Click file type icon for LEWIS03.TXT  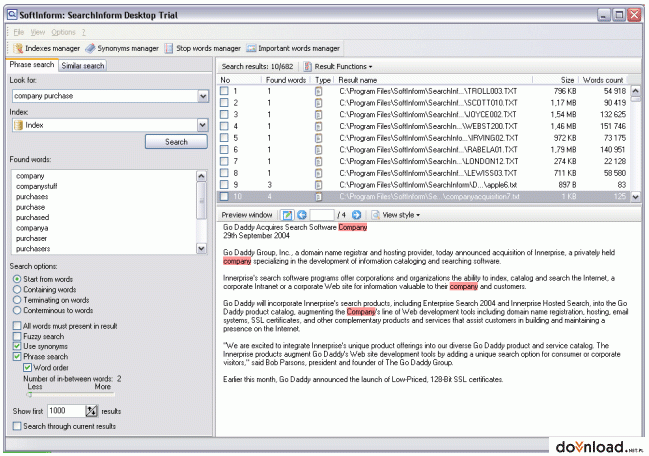pos(318,173)
